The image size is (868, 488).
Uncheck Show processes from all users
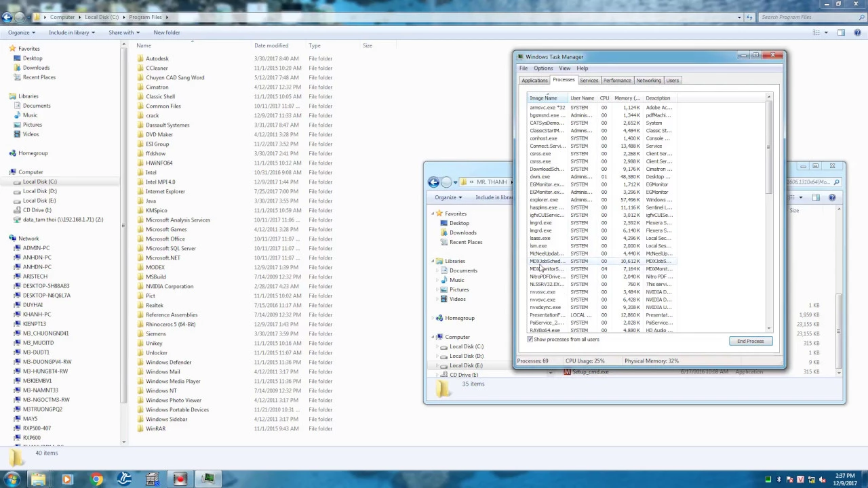coord(530,340)
